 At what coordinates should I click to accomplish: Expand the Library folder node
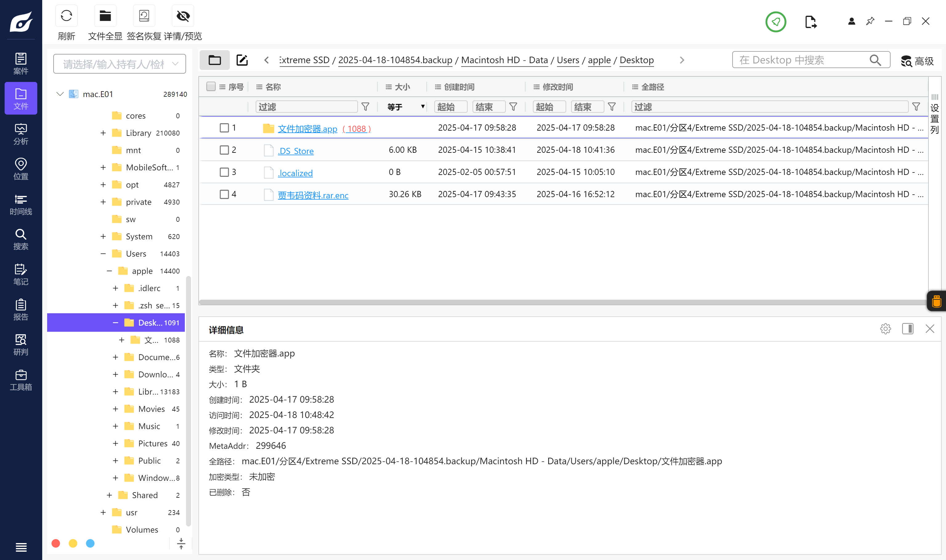[103, 133]
